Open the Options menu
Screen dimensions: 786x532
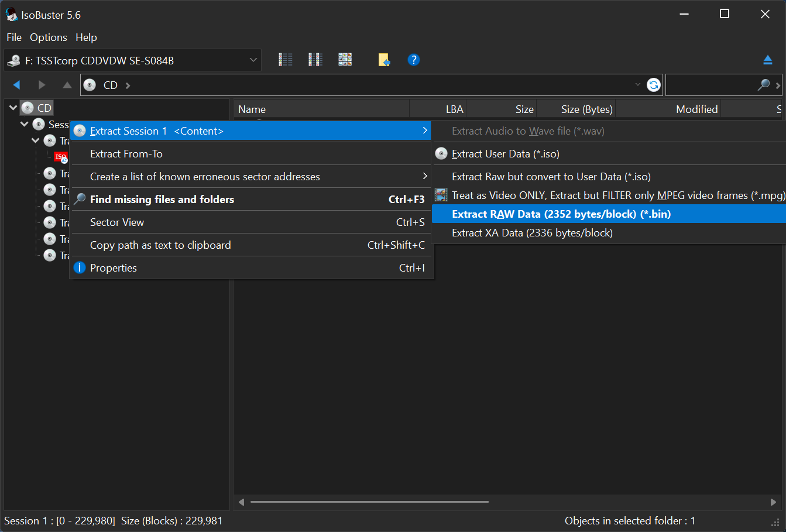(x=48, y=37)
